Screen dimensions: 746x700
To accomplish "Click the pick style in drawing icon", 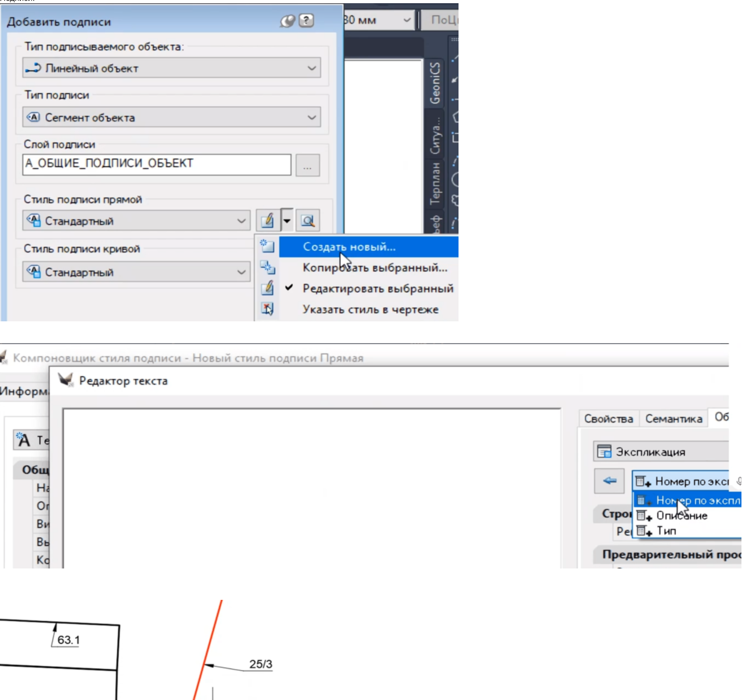I will coord(267,309).
